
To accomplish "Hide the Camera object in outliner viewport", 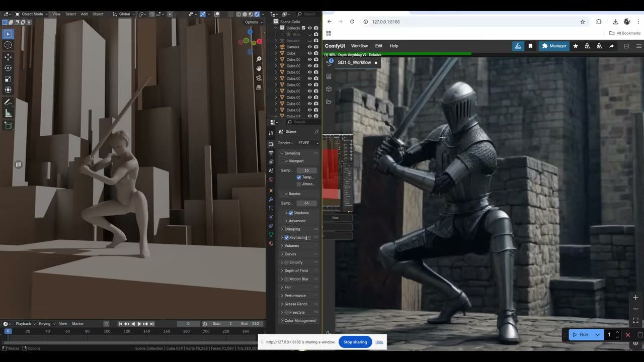I will (309, 47).
